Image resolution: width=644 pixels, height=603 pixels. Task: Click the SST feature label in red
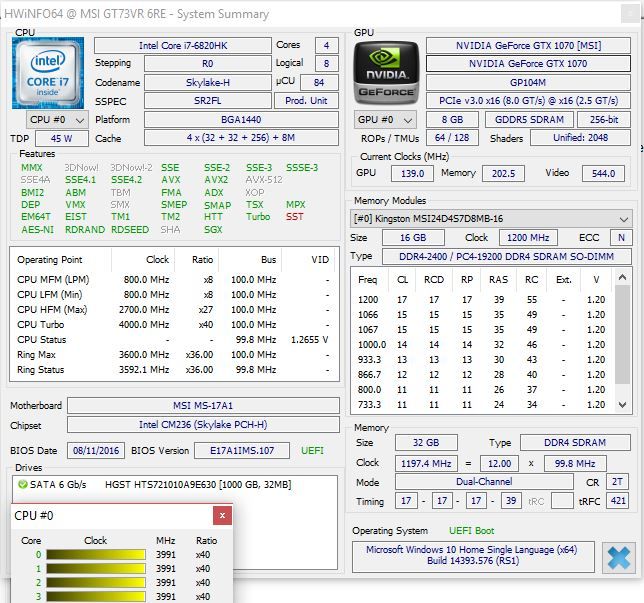coord(294,217)
